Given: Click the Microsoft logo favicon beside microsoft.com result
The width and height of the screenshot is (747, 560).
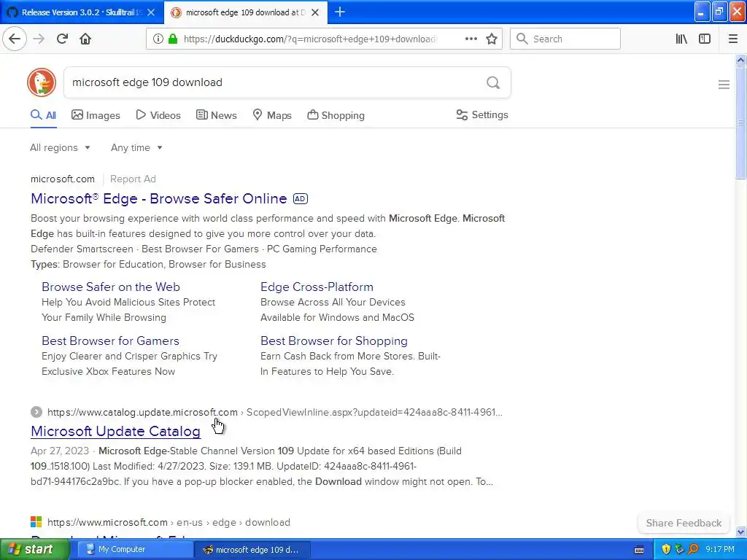Looking at the screenshot, I should pyautogui.click(x=36, y=522).
